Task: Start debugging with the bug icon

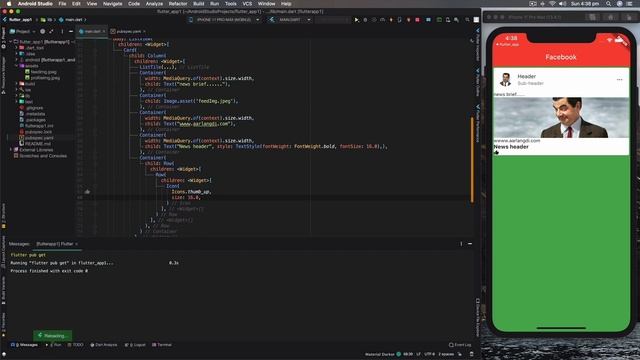Action: [x=365, y=20]
